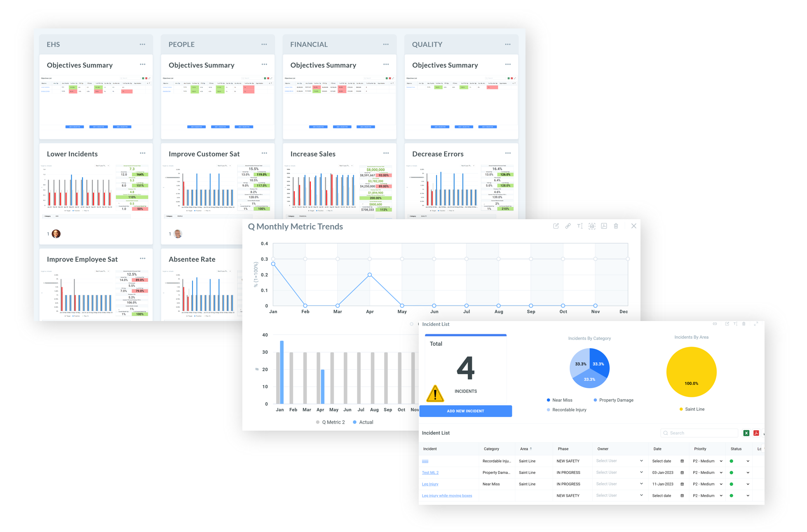This screenshot has width=807, height=532.
Task: Click the trash icon in Q Monthly Metric Trends header
Action: (x=616, y=226)
